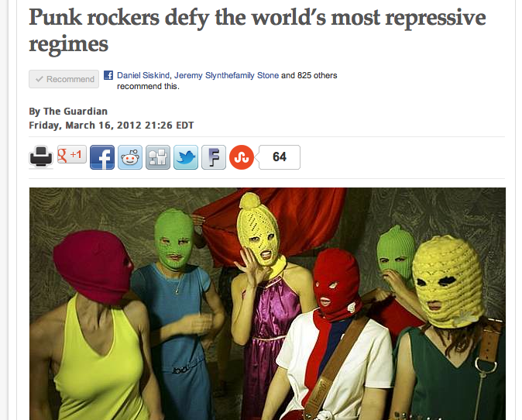Share article on Facebook icon
This screenshot has height=420, width=522.
pyautogui.click(x=102, y=157)
